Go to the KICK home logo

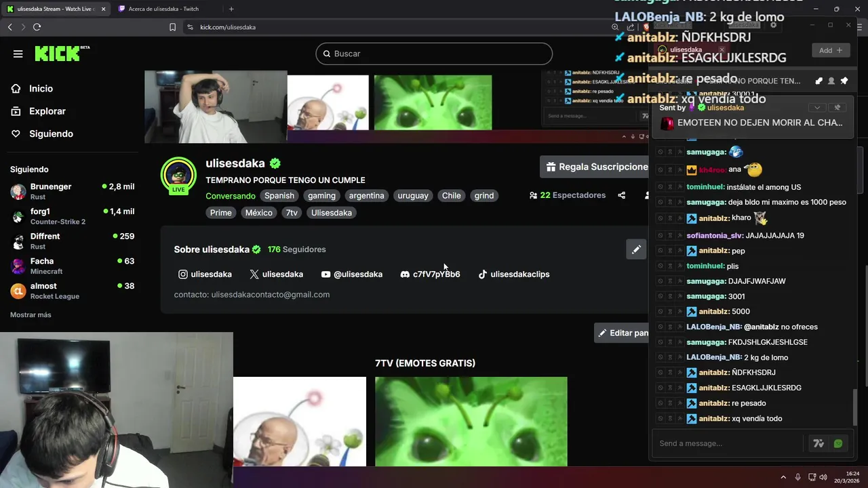[62, 54]
